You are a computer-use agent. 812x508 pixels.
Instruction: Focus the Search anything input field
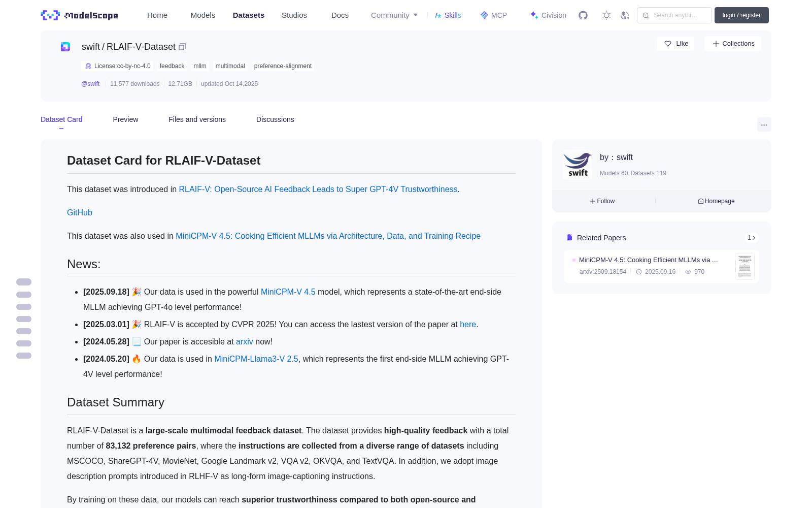[674, 15]
